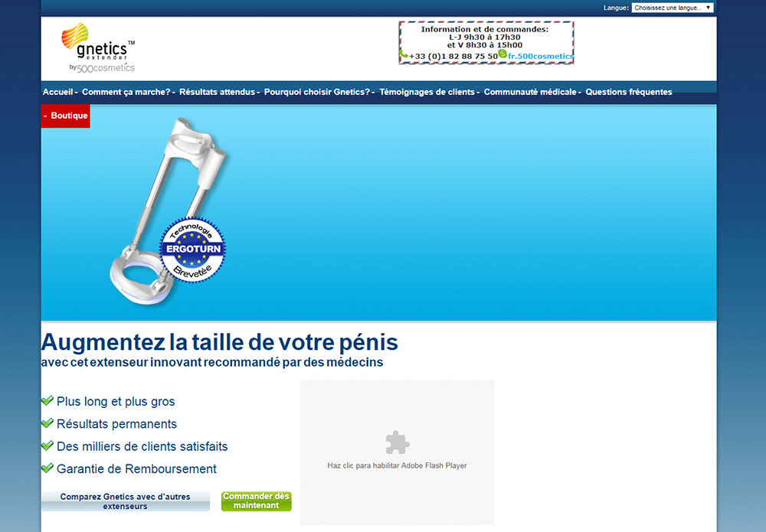This screenshot has width=766, height=532.
Task: Click the Gnetics extender logo
Action: 98,48
